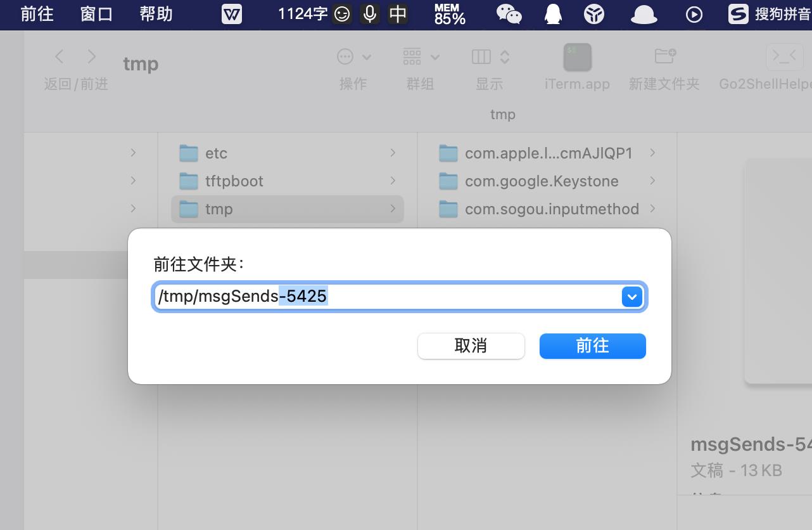Expand the com.apple.l...cmAJIQP1 chevron
812x530 pixels.
pyautogui.click(x=652, y=153)
